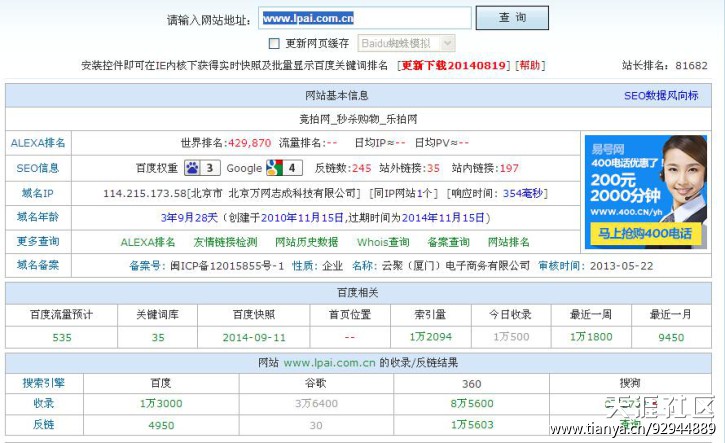Click the Google rank icon
Viewport: 725px width, 443px height.
[x=284, y=168]
